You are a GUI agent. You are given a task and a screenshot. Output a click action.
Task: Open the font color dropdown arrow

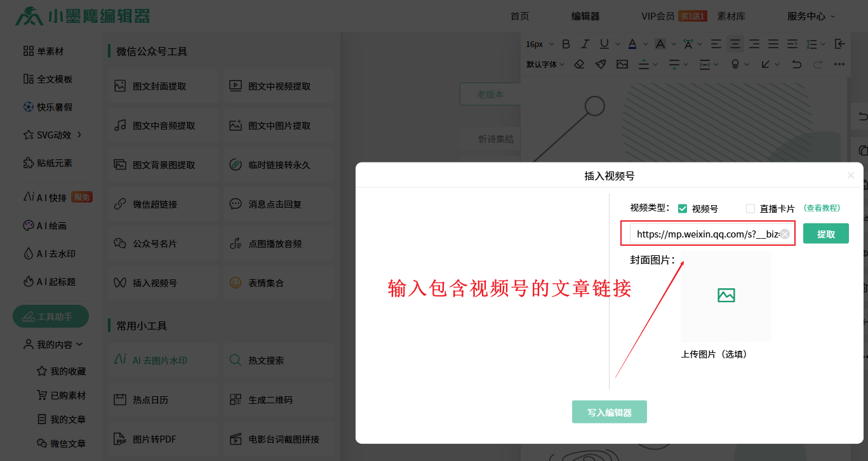[x=646, y=44]
